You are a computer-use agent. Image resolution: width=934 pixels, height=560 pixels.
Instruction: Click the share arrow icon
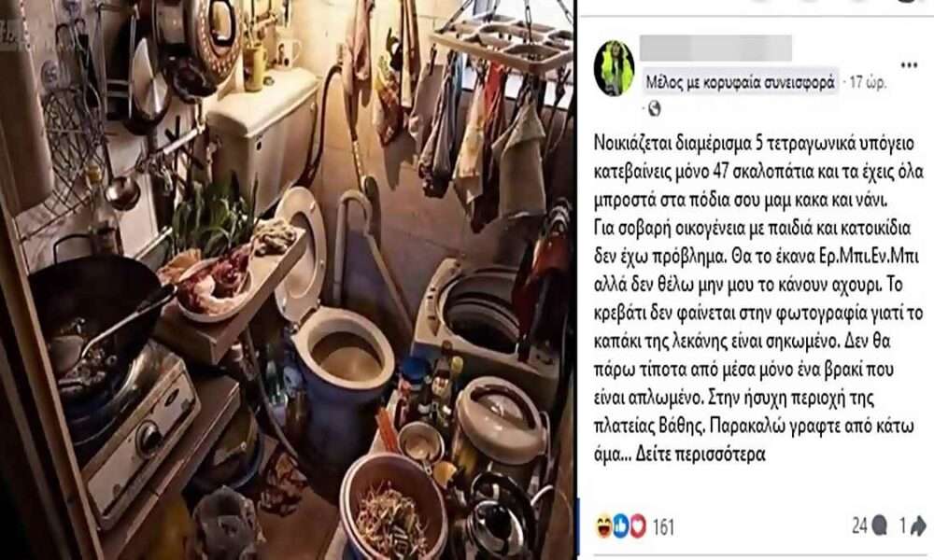pos(918,525)
